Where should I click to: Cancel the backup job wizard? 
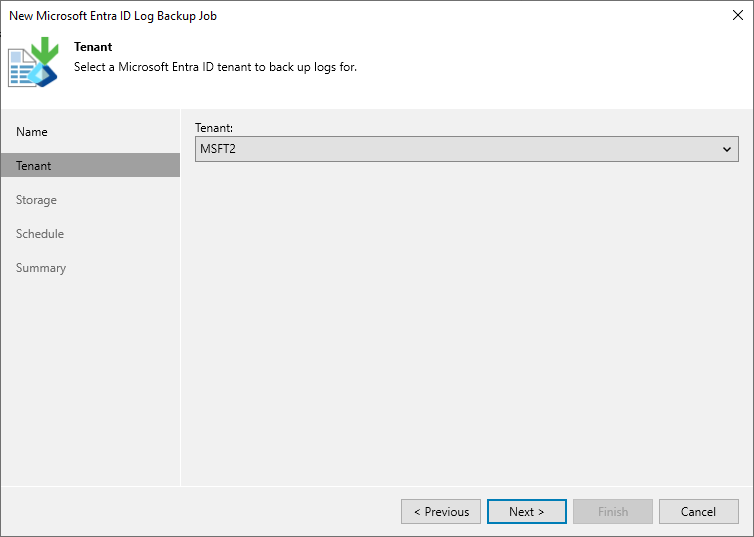[x=699, y=512]
